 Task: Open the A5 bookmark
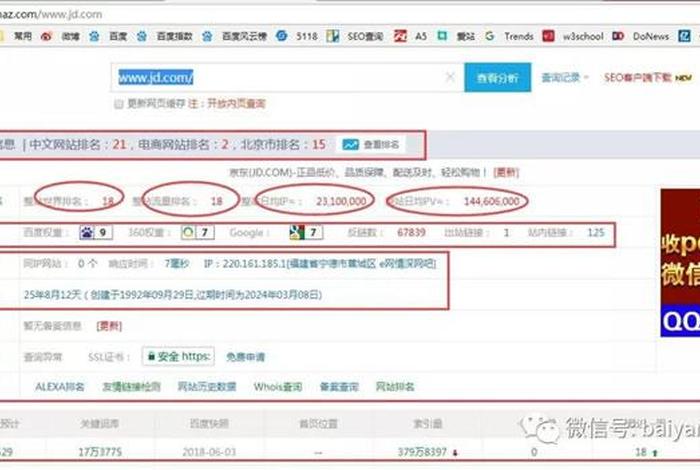pyautogui.click(x=411, y=37)
